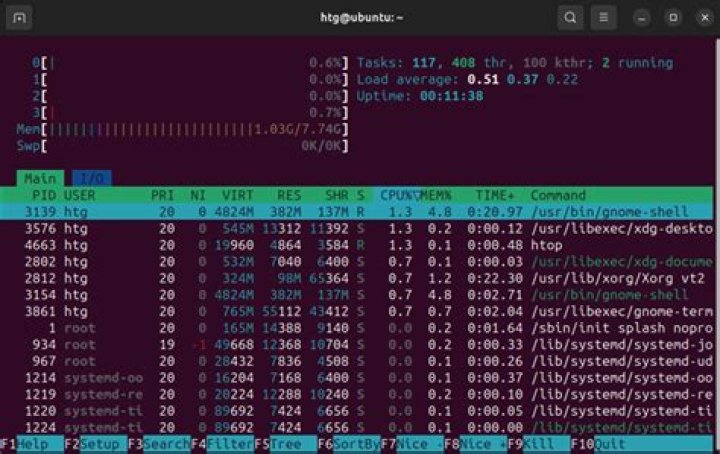Select process 1214 systemd-oo row
This screenshot has width=720, height=454.
(x=357, y=378)
